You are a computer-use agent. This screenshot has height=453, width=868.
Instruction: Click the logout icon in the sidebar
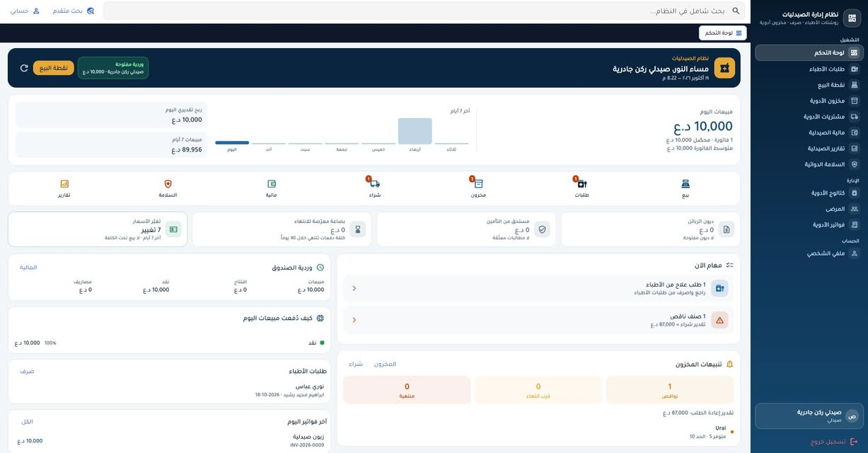coord(854,442)
